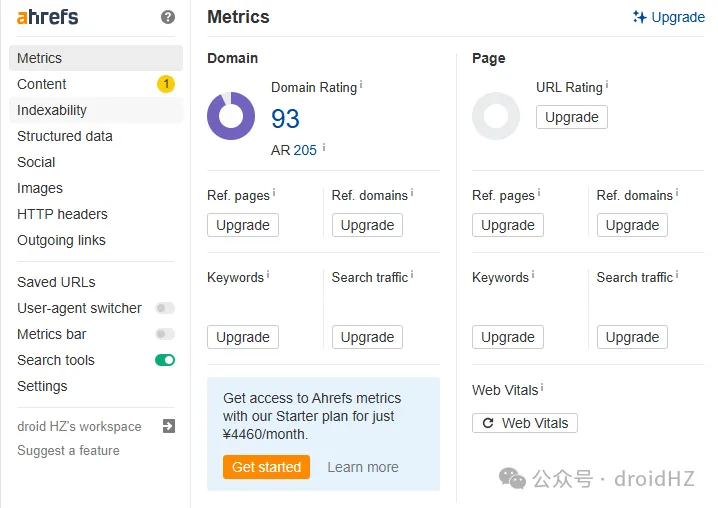
Task: Select Structured data in sidebar
Action: pyautogui.click(x=65, y=136)
